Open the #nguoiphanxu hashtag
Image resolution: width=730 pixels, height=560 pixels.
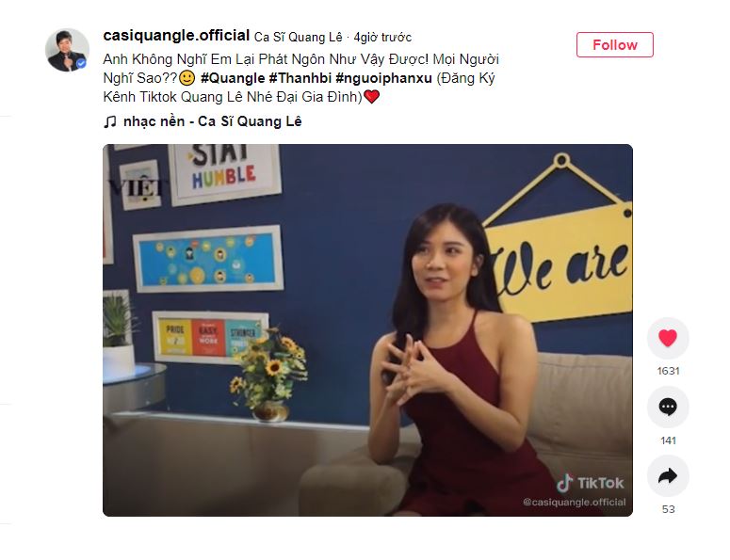384,78
